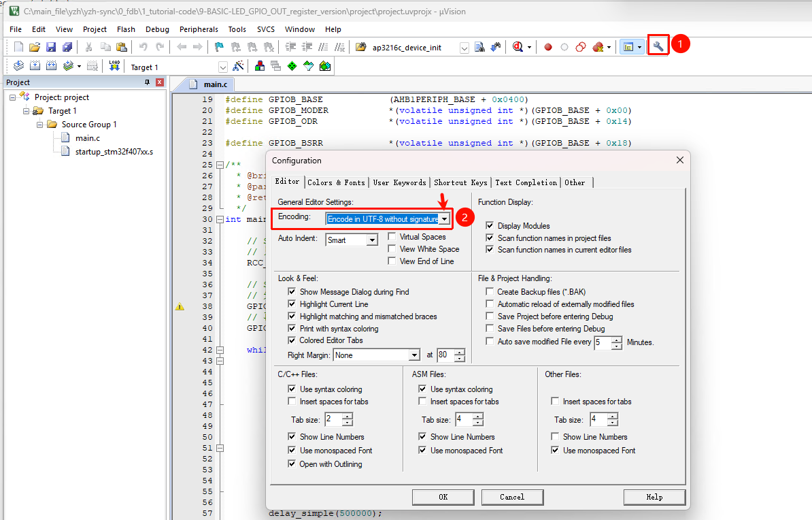Open the Configuration wrench icon
The height and width of the screenshot is (520, 812).
658,47
